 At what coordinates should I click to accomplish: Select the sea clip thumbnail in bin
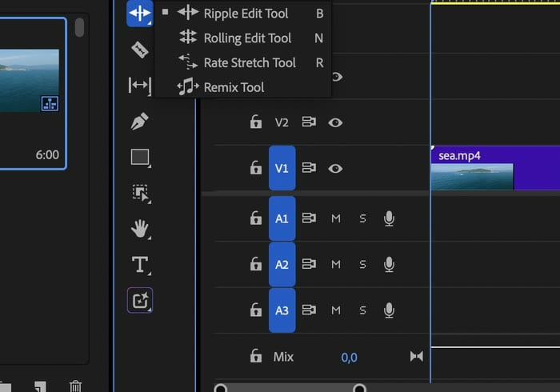click(30, 81)
